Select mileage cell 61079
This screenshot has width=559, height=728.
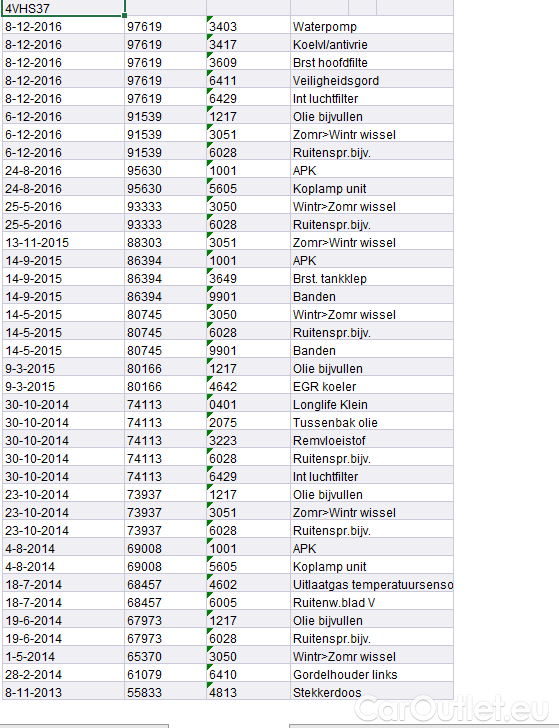tap(165, 675)
